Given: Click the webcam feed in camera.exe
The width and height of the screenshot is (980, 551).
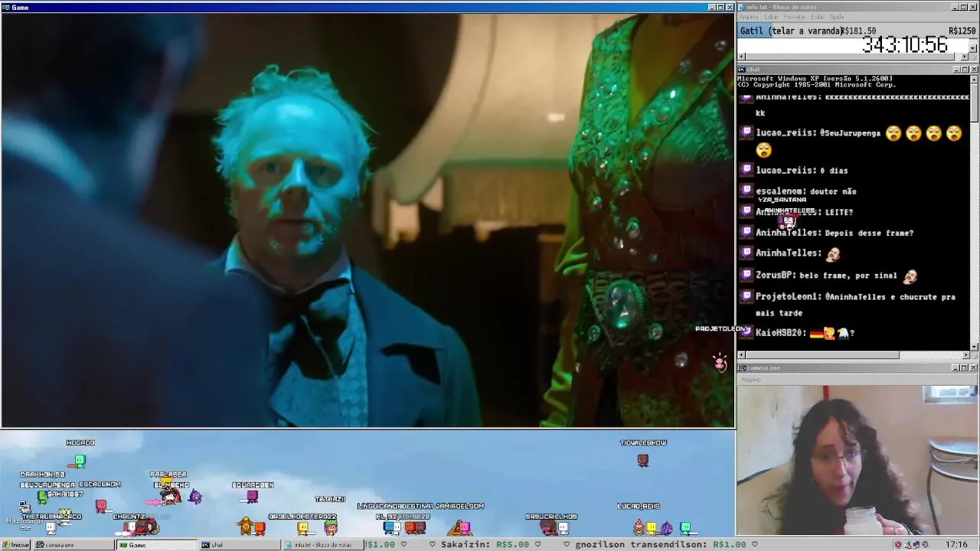Looking at the screenshot, I should (x=857, y=460).
